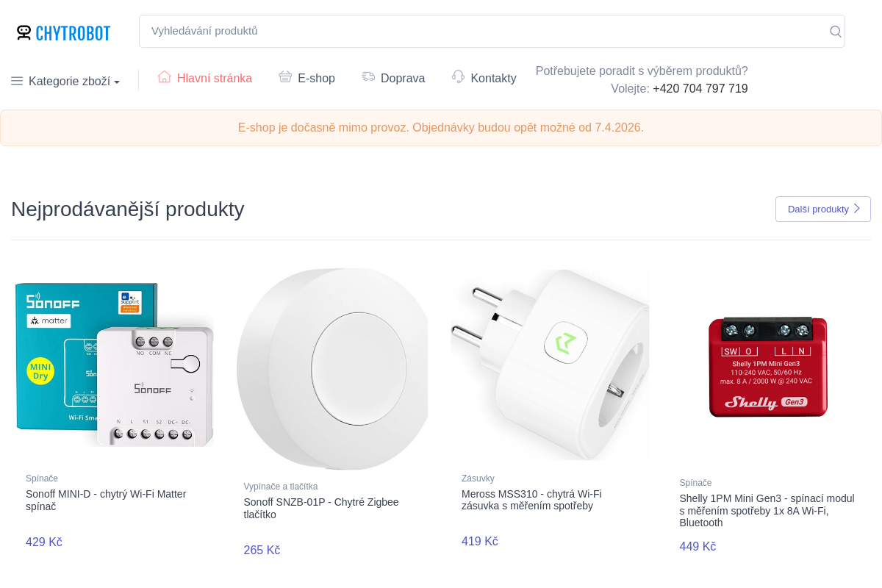Call the phone number +420 704 797 719
The height and width of the screenshot is (588, 882).
700,88
